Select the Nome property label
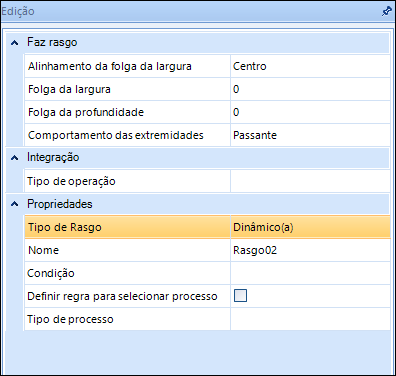Viewport: 396px width, 376px height. click(x=43, y=250)
